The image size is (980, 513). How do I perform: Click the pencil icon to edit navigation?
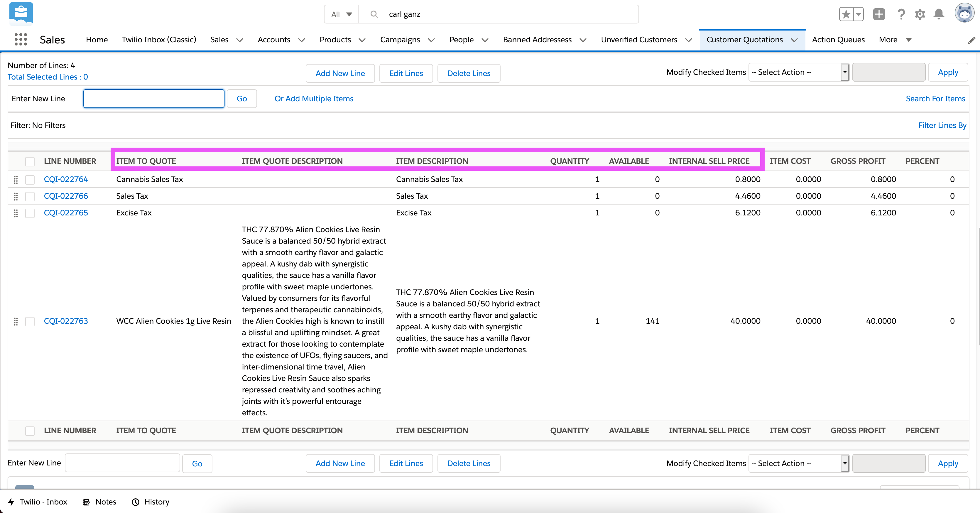971,40
